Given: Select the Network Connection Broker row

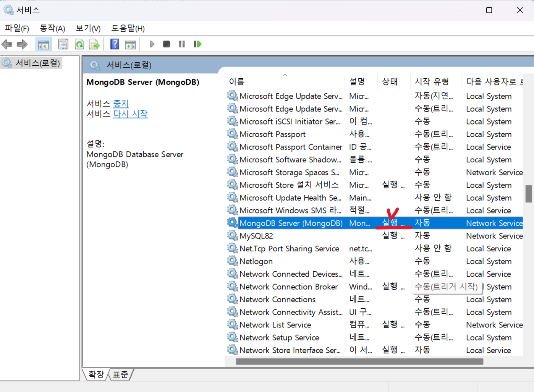Looking at the screenshot, I should click(375, 287).
